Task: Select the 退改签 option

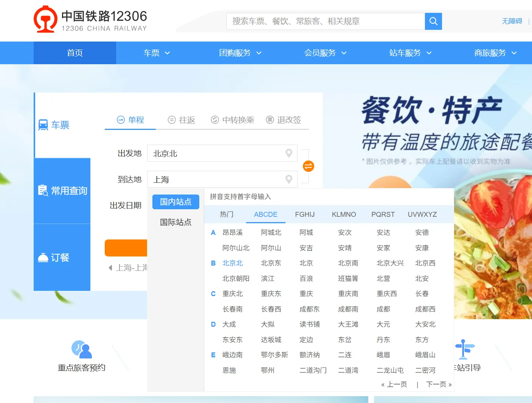Action: pyautogui.click(x=284, y=120)
